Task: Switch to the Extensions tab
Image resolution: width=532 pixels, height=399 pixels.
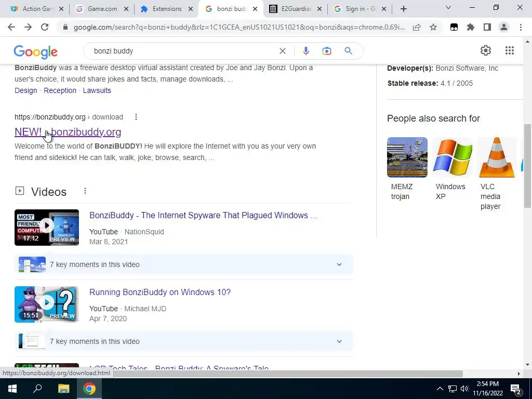Action: coord(163,9)
